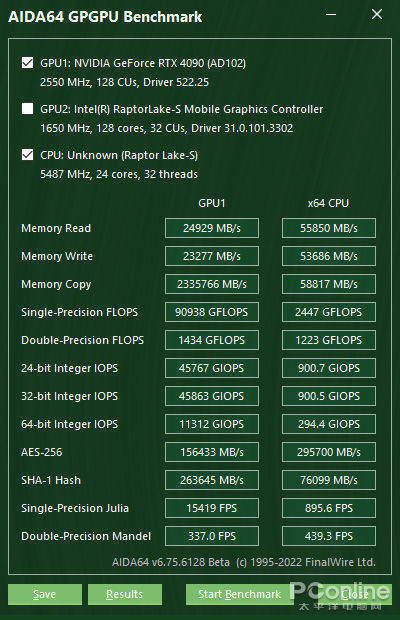Screen dimensions: 400x620
Task: Minimize the AIDA64 GPGPU Benchmark window
Action: 331,15
